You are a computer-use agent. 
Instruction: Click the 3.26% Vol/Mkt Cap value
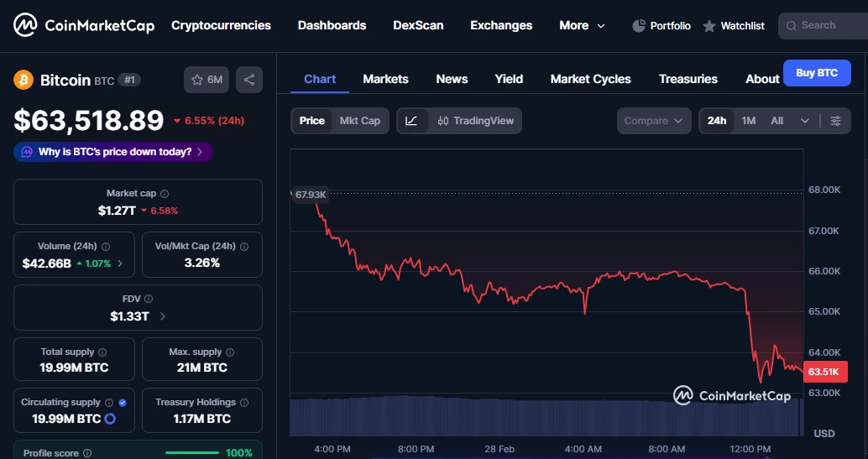(x=202, y=263)
